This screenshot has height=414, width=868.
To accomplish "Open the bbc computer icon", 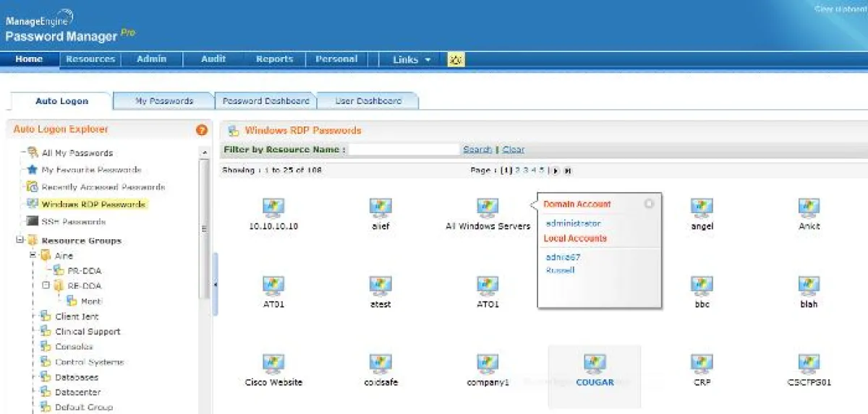I will [x=702, y=286].
